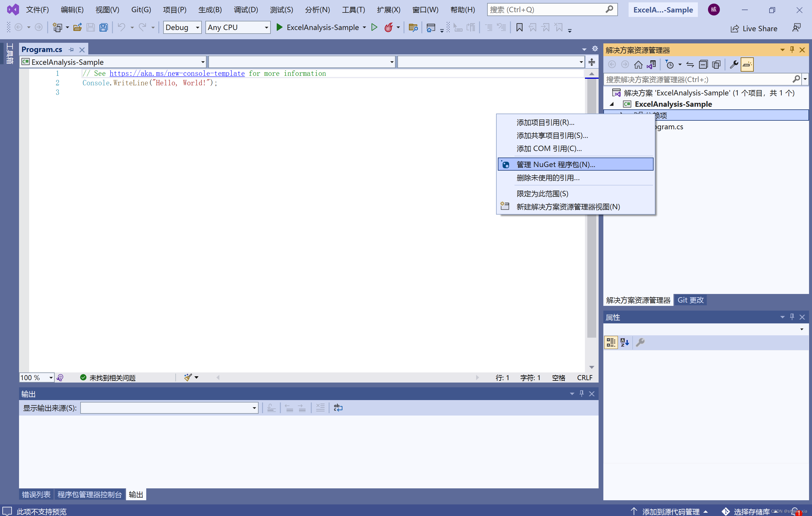Toggle preview selected items in Solution Explorer
Viewport: 812px width, 516px height.
[x=747, y=64]
